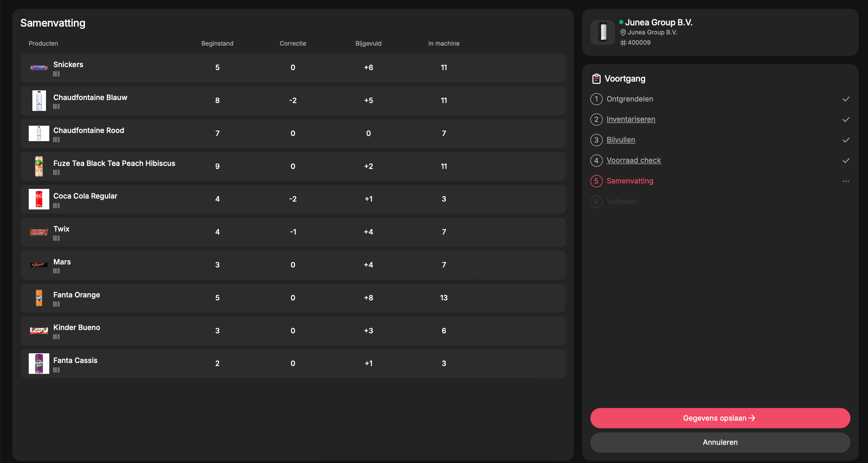Viewport: 868px width, 463px height.
Task: Select the Voltooien step
Action: point(622,202)
